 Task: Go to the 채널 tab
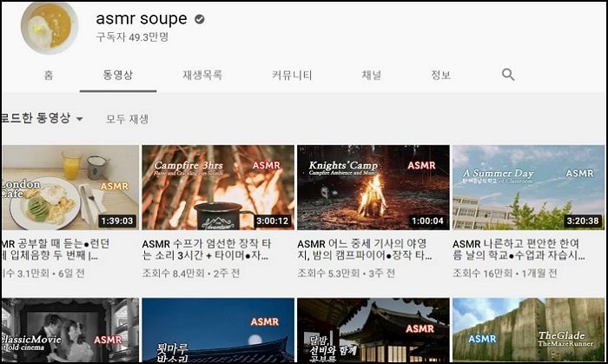(372, 75)
